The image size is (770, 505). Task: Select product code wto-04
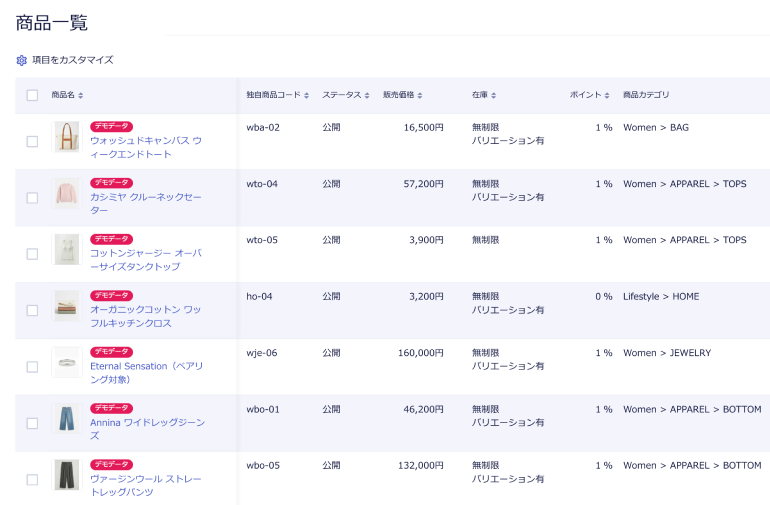point(262,184)
